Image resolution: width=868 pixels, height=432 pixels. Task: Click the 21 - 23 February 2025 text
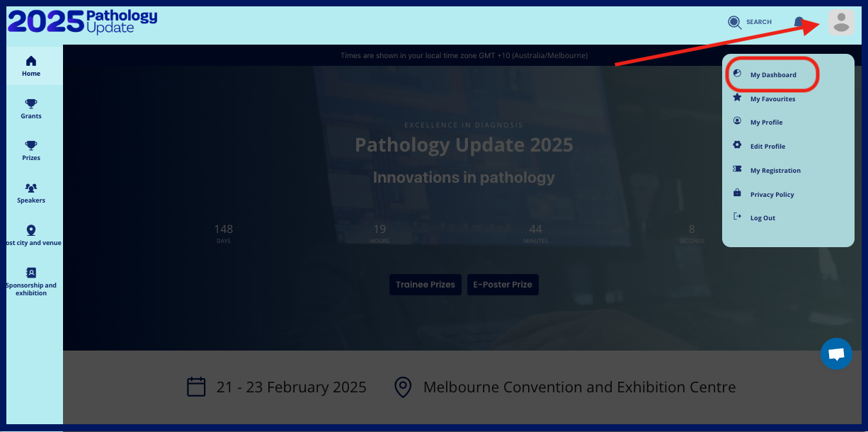[x=292, y=387]
